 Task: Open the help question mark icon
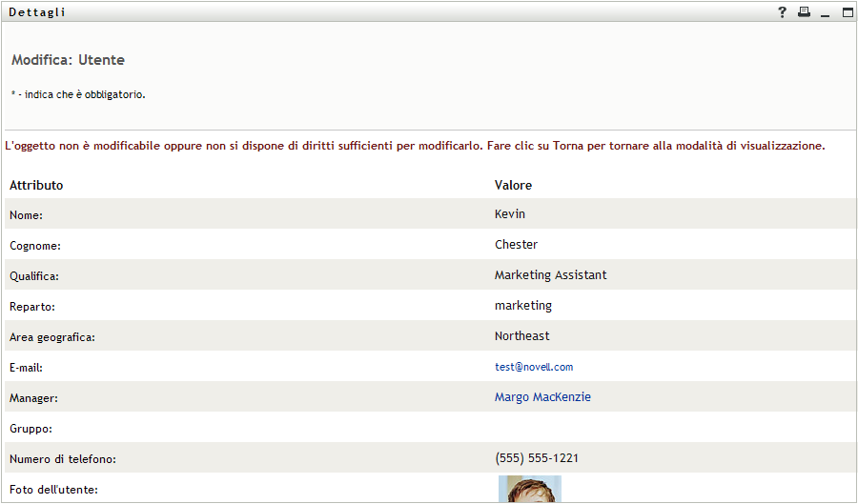(x=783, y=12)
